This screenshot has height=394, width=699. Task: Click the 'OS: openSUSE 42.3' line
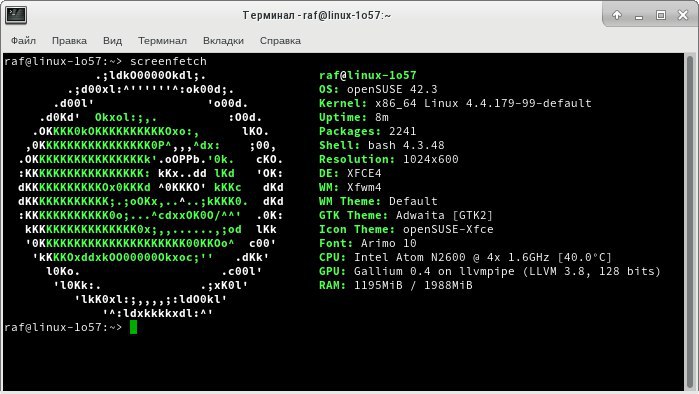(378, 89)
